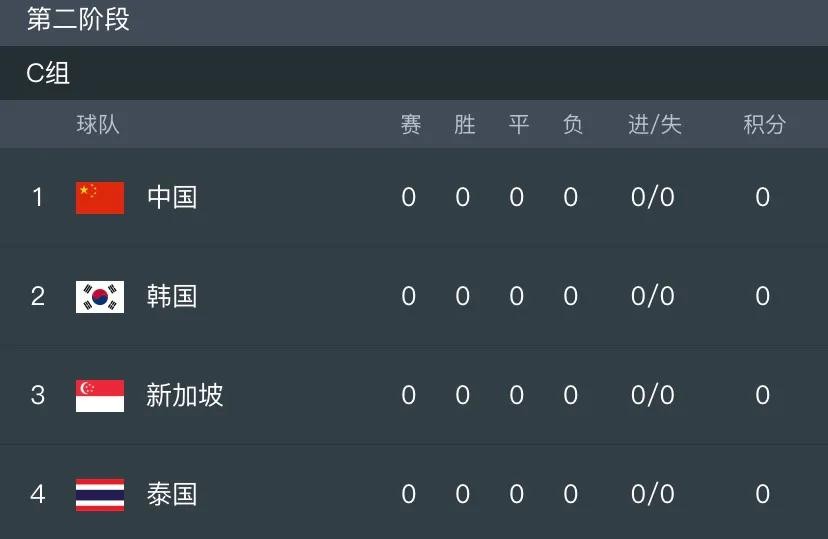Click the 胜 wins column header
This screenshot has width=828, height=539.
(464, 125)
